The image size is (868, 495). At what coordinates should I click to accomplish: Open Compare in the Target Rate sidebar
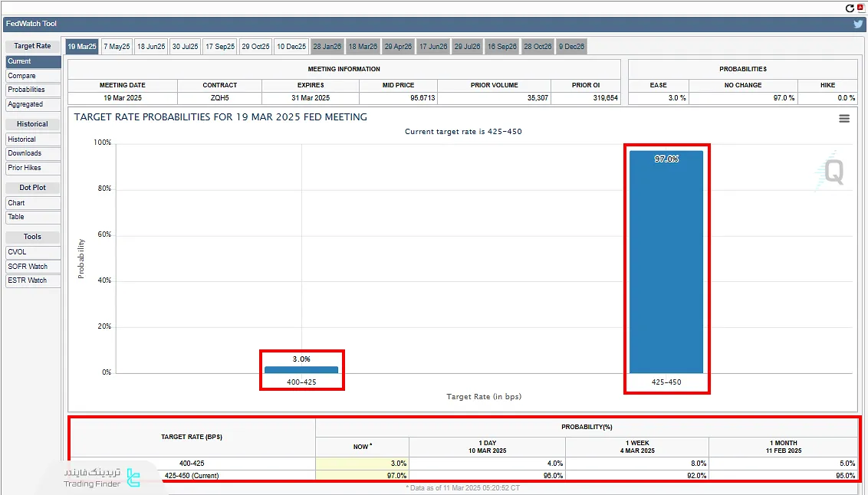33,76
